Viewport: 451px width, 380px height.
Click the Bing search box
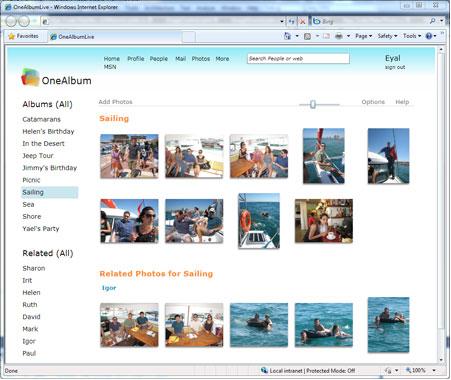click(x=370, y=21)
